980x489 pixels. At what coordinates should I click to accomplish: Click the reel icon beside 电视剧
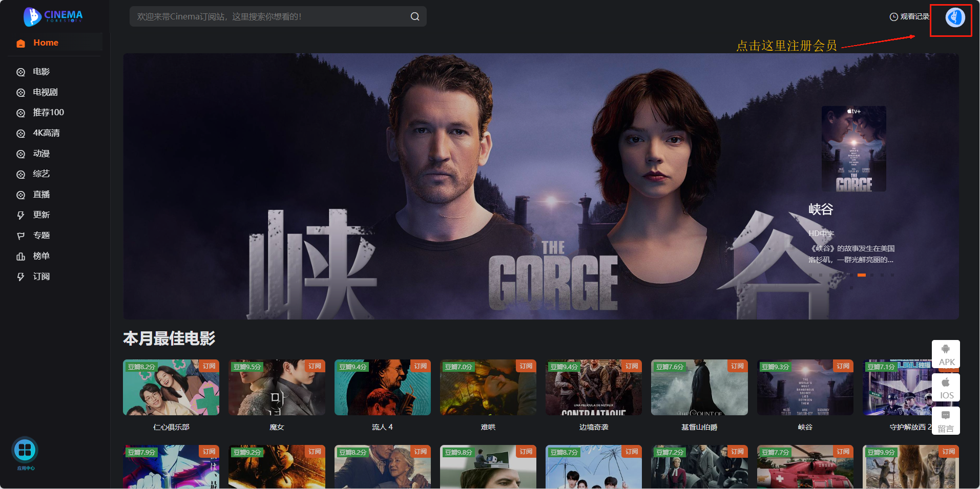click(20, 93)
